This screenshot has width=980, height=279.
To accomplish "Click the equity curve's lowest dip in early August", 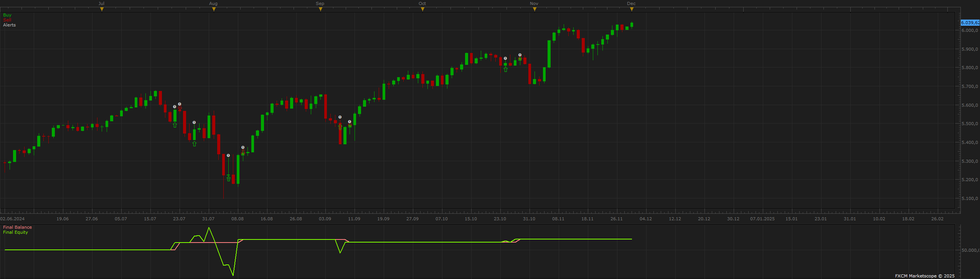I will pyautogui.click(x=233, y=275).
